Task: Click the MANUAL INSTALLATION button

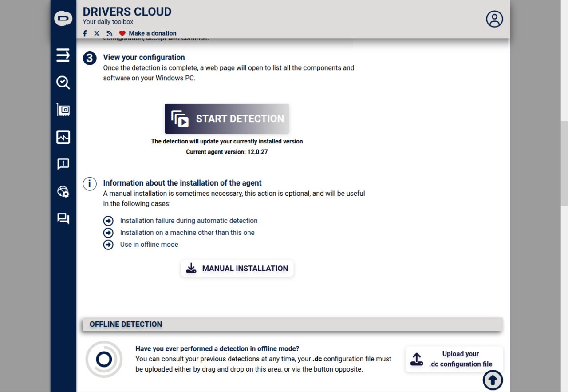Action: [x=237, y=268]
